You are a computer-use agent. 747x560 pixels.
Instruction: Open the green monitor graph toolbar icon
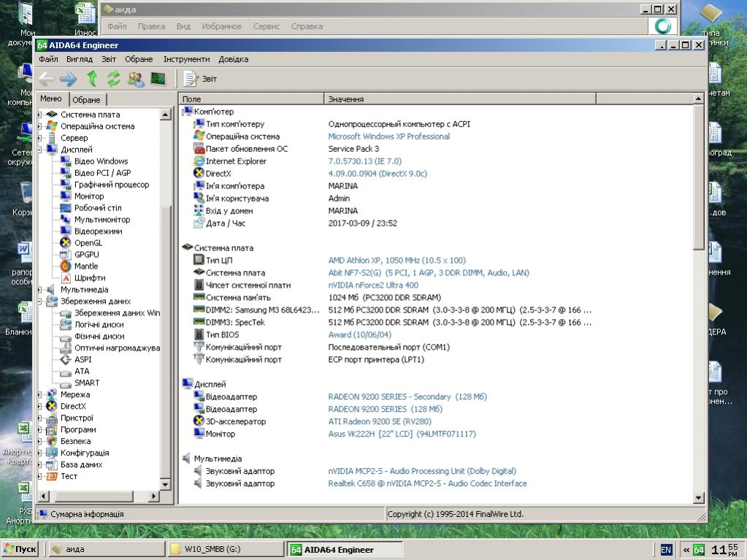click(x=158, y=79)
